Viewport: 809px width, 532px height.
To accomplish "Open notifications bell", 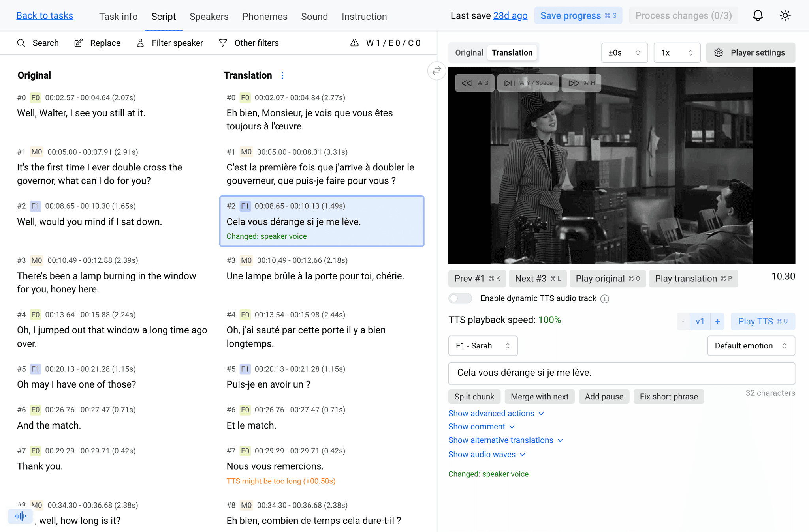I will [x=758, y=15].
